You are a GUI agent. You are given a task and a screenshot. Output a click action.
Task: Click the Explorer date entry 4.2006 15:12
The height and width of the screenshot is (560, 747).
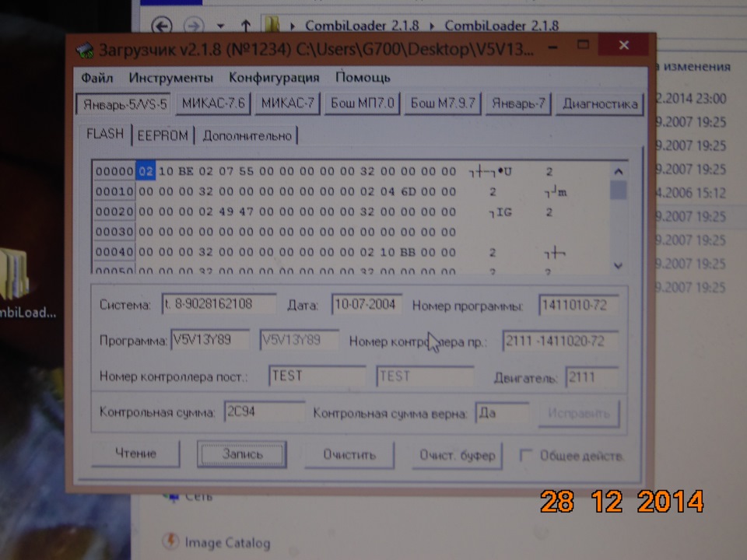(691, 193)
